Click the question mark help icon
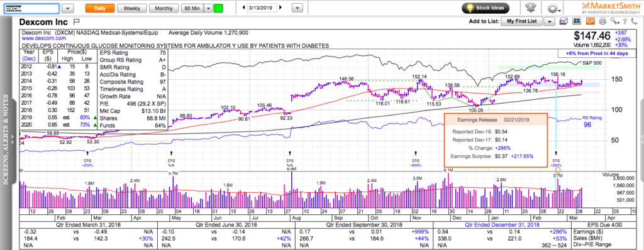Image resolution: width=644 pixels, height=250 pixels. coord(625,21)
